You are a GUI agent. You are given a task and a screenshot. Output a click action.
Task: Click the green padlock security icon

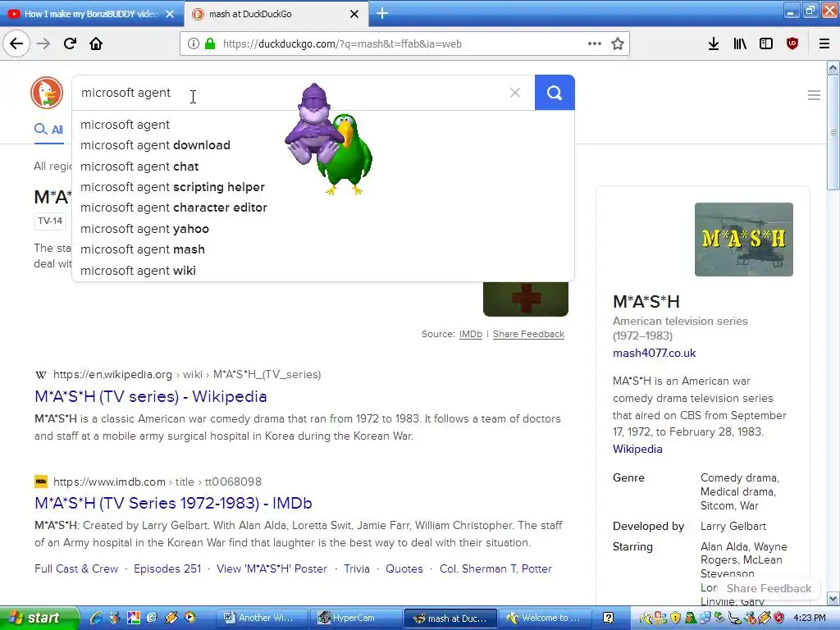[x=210, y=44]
